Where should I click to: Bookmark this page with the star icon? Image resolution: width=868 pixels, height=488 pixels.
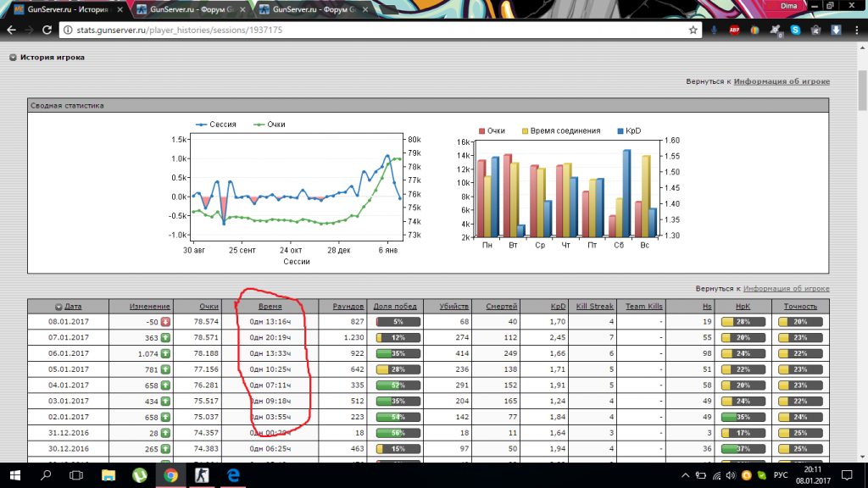click(x=693, y=30)
